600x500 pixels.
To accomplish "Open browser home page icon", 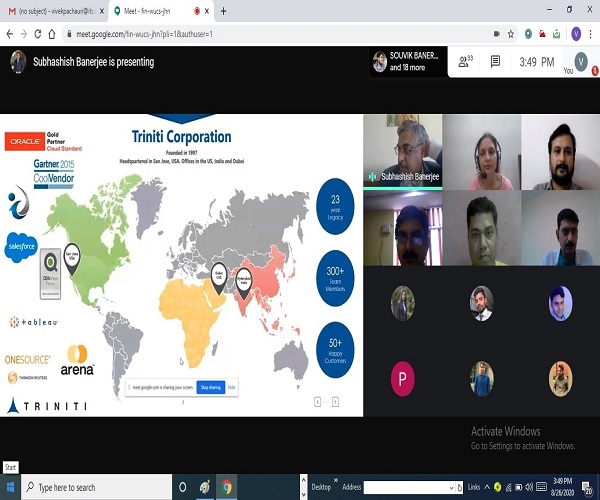I will pyautogui.click(x=52, y=34).
